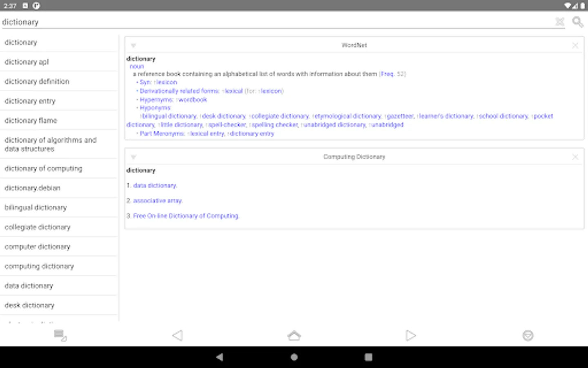Open 'associative array' link
This screenshot has height=368, width=588.
tap(158, 201)
